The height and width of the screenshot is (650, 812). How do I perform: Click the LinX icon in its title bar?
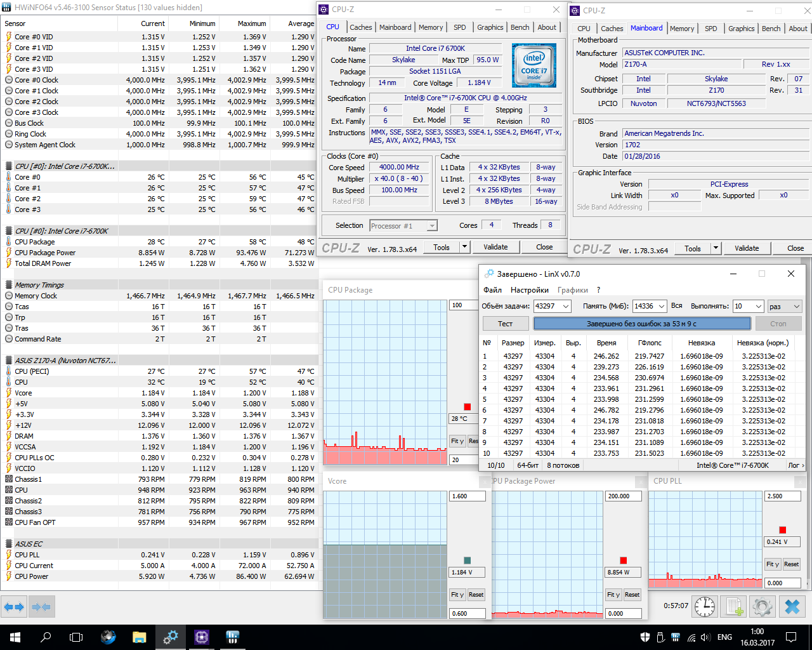click(x=488, y=274)
